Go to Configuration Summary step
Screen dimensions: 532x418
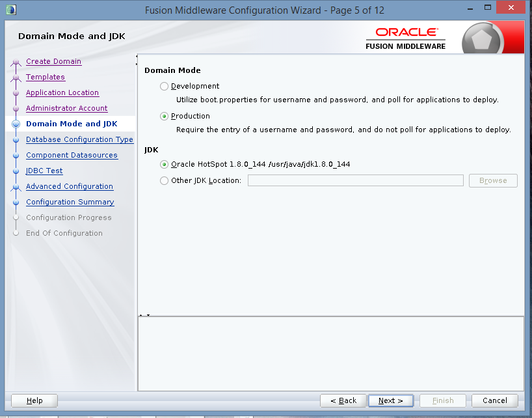(x=70, y=202)
